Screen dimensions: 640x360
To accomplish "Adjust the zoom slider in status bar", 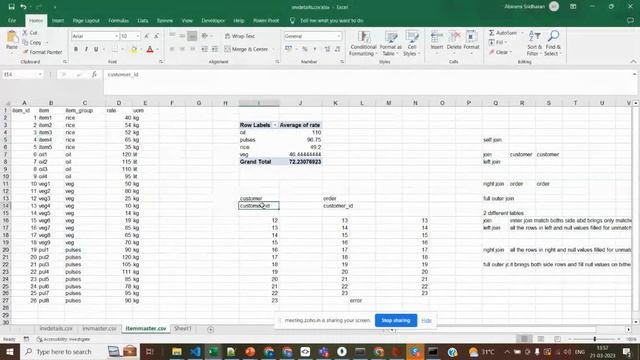I will [x=595, y=339].
